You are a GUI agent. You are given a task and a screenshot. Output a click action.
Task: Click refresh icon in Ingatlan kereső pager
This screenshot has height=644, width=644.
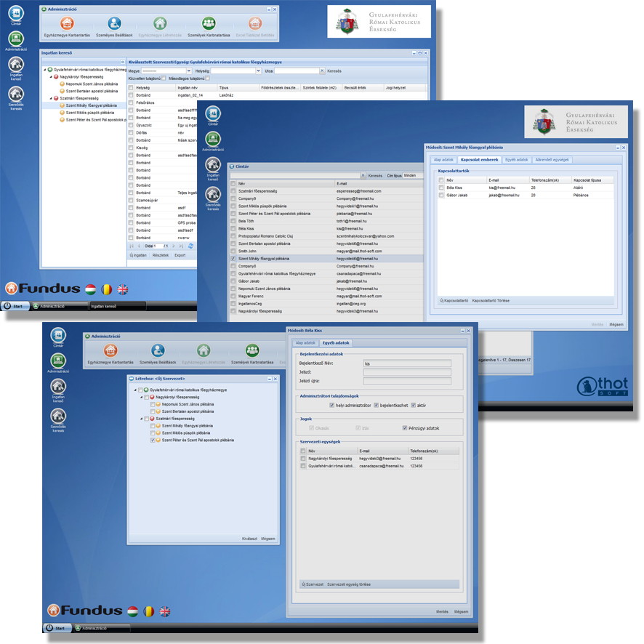[x=190, y=246]
